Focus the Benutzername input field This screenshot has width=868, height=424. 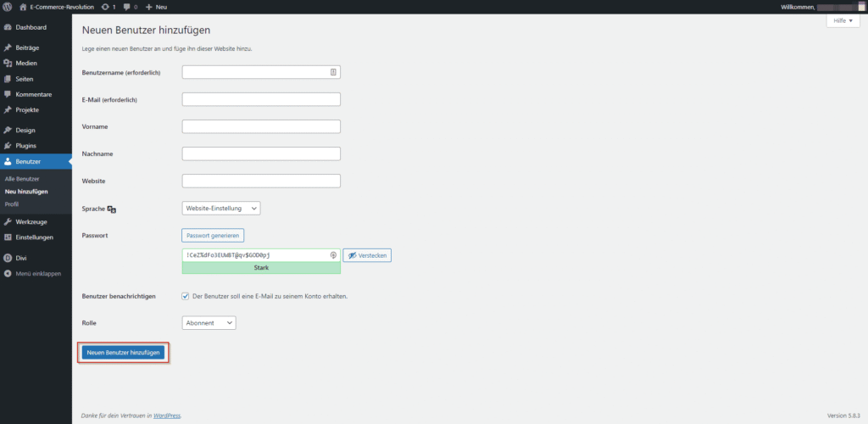click(261, 72)
